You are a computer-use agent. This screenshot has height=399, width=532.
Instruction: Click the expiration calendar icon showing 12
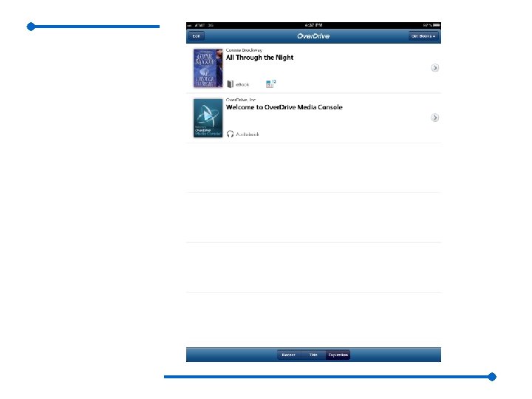coord(270,83)
